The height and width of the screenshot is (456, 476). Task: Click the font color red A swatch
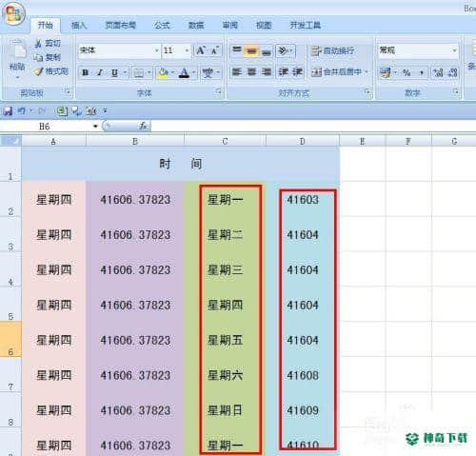pyautogui.click(x=184, y=73)
